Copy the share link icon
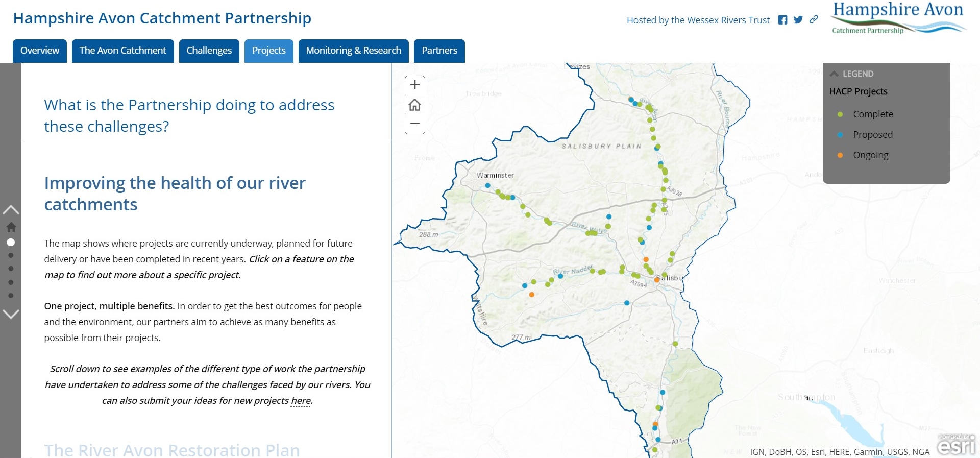This screenshot has width=980, height=458. coord(814,19)
